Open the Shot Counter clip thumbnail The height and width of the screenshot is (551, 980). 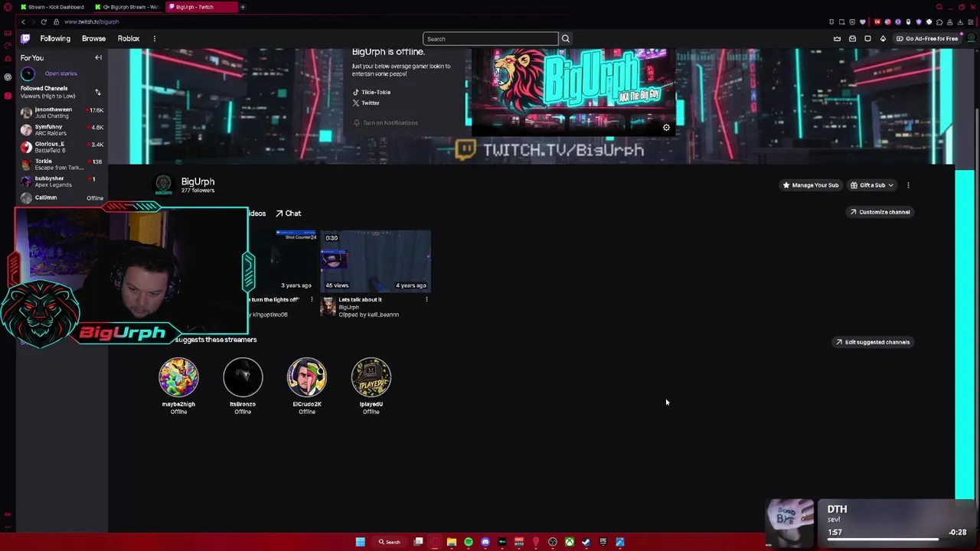point(283,261)
